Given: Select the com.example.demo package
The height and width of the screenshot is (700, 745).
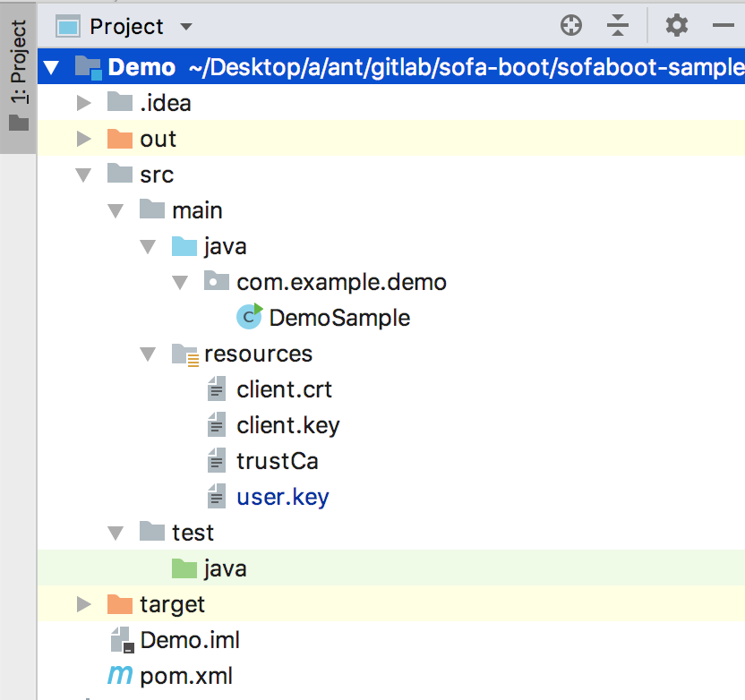Looking at the screenshot, I should (x=341, y=281).
